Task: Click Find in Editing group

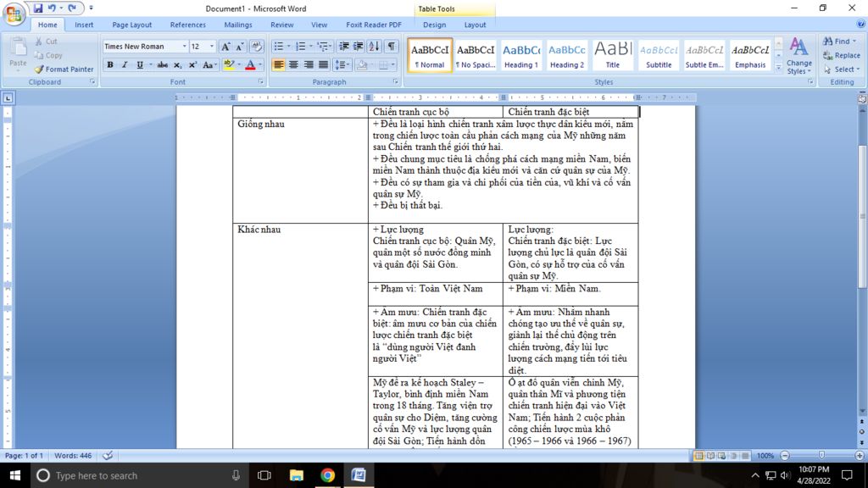Action: coord(839,42)
